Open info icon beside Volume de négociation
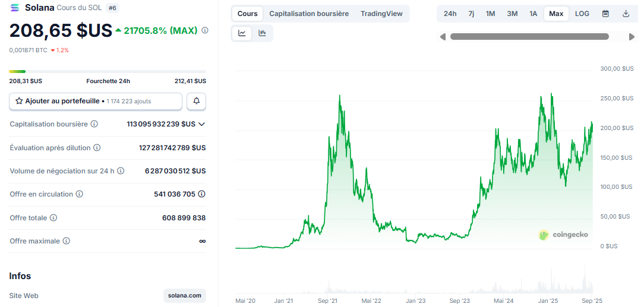 [121, 171]
